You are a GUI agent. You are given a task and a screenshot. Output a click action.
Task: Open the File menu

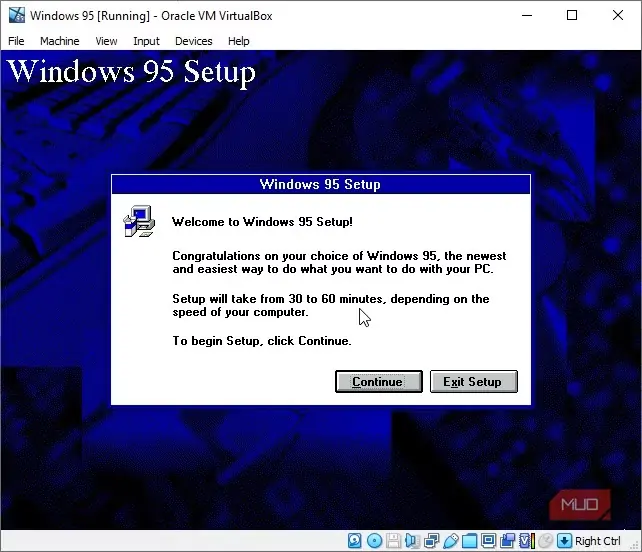tap(16, 41)
